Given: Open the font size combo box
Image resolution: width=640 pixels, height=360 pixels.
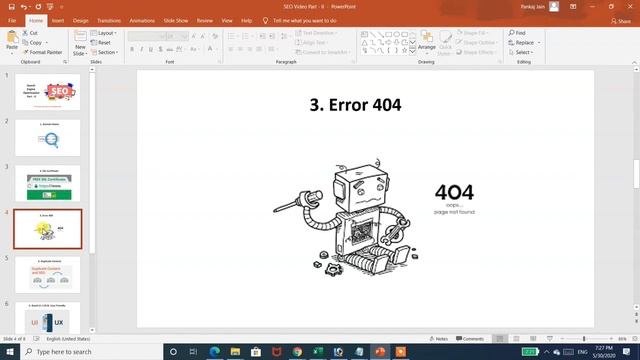Looking at the screenshot, I should [177, 37].
